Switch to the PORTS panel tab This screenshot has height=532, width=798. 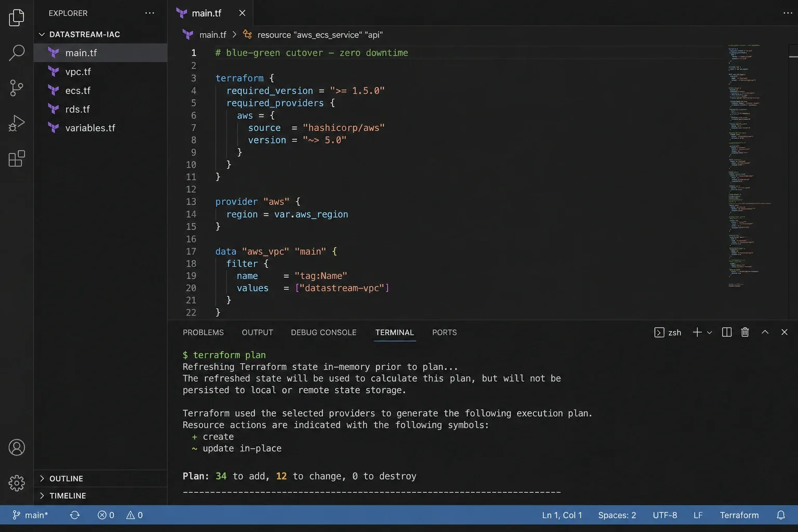tap(445, 332)
